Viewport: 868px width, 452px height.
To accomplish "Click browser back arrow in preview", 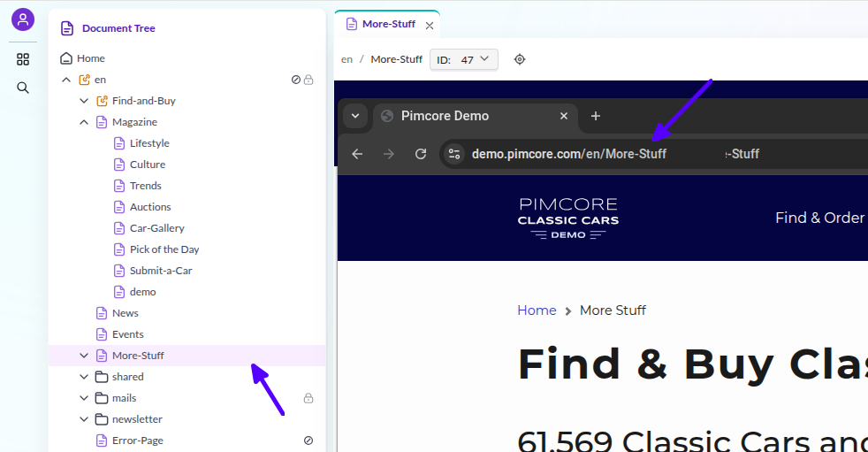I will pos(358,154).
